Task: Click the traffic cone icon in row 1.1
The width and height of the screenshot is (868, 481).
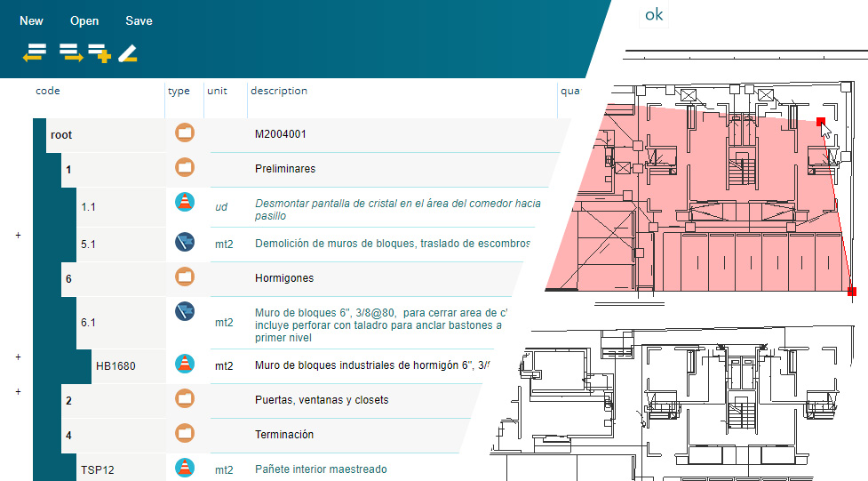Action: (184, 202)
